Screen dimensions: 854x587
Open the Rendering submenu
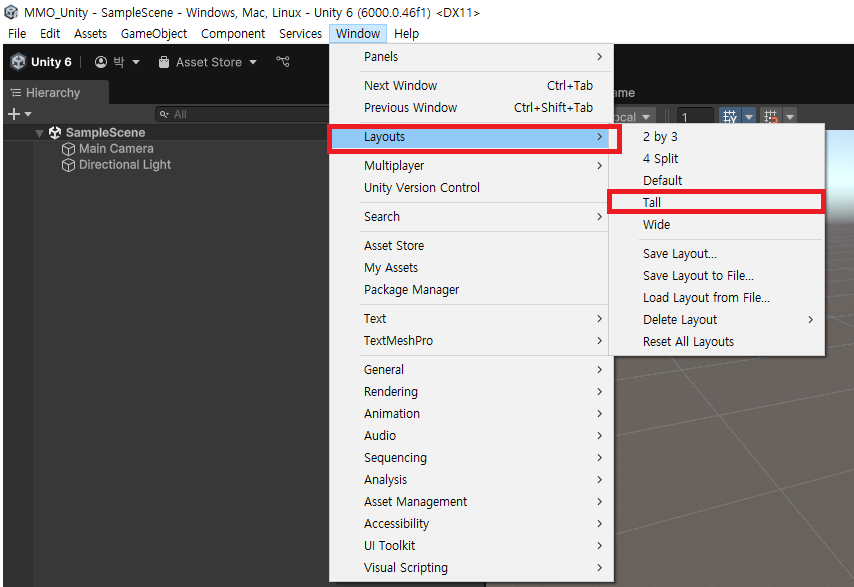[472, 392]
